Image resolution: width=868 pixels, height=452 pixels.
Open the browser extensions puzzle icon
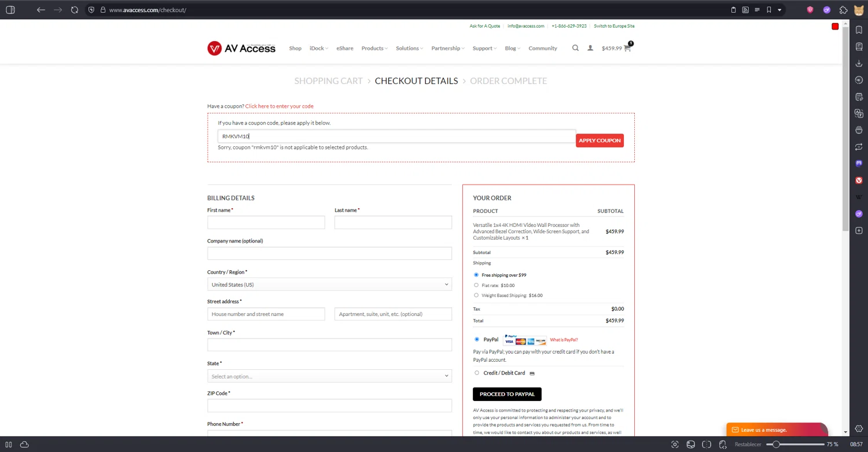(x=844, y=10)
